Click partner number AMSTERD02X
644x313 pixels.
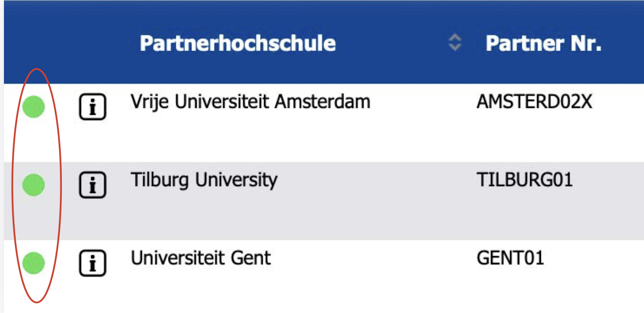535,102
